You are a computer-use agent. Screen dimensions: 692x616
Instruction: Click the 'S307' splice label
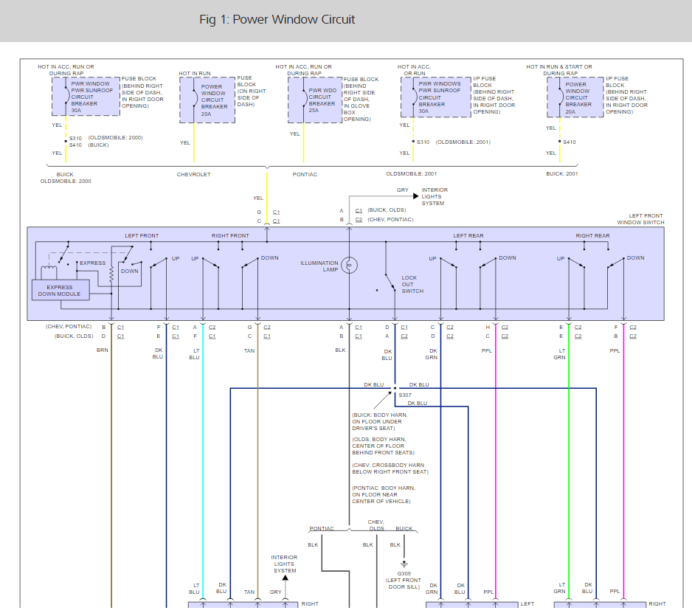[405, 395]
